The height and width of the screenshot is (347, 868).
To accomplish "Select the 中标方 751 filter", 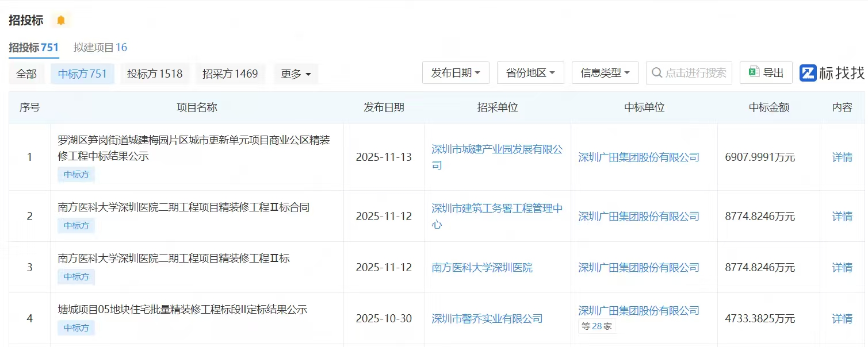I will tap(82, 74).
